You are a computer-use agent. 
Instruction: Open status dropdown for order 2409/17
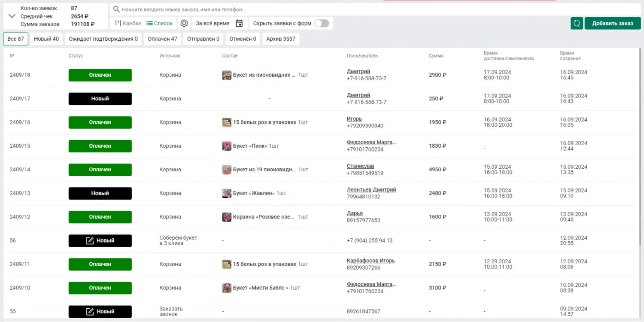[x=100, y=99]
